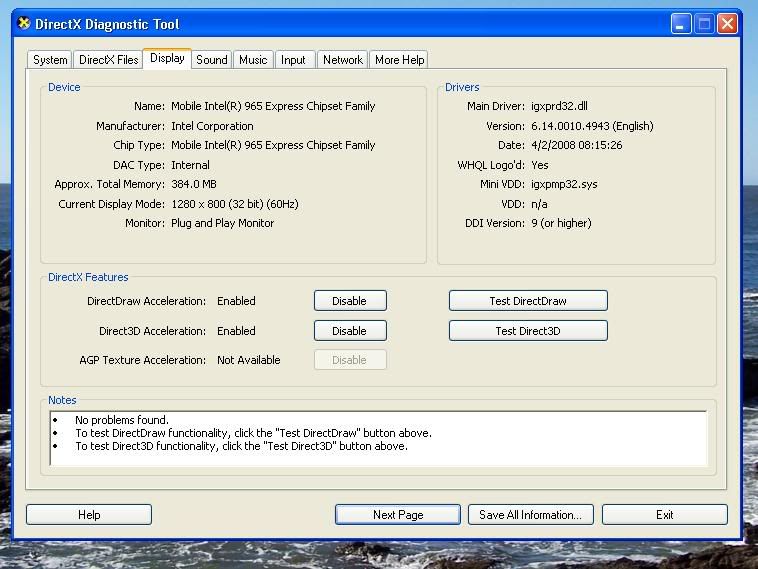758x569 pixels.
Task: Go to the Next Page
Action: (x=398, y=514)
